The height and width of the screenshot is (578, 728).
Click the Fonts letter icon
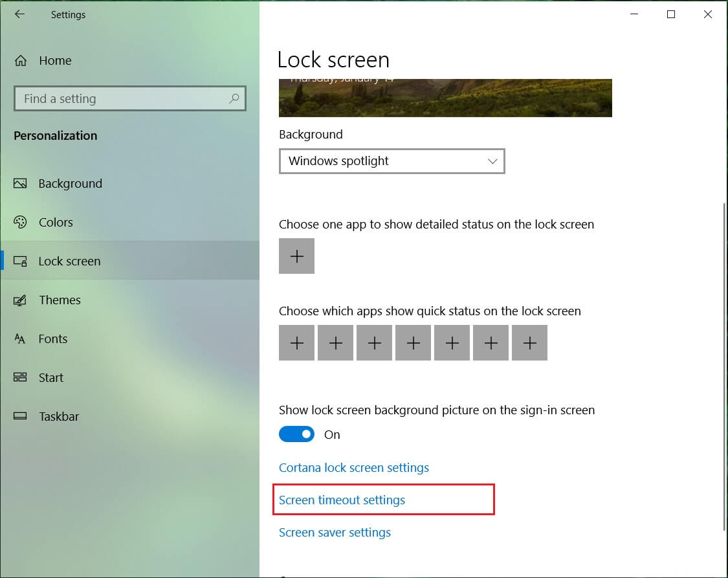[x=20, y=339]
